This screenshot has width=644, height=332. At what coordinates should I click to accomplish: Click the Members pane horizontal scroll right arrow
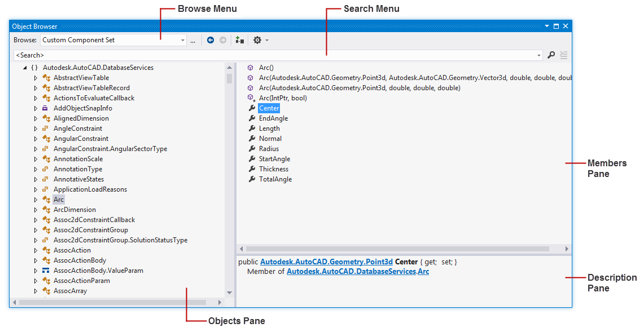[566, 249]
